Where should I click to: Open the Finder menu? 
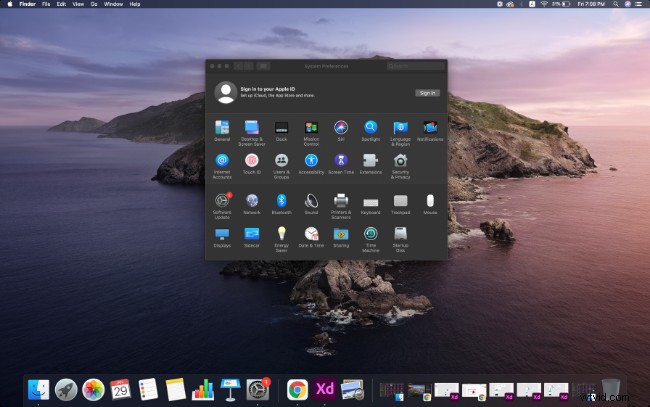click(x=27, y=4)
